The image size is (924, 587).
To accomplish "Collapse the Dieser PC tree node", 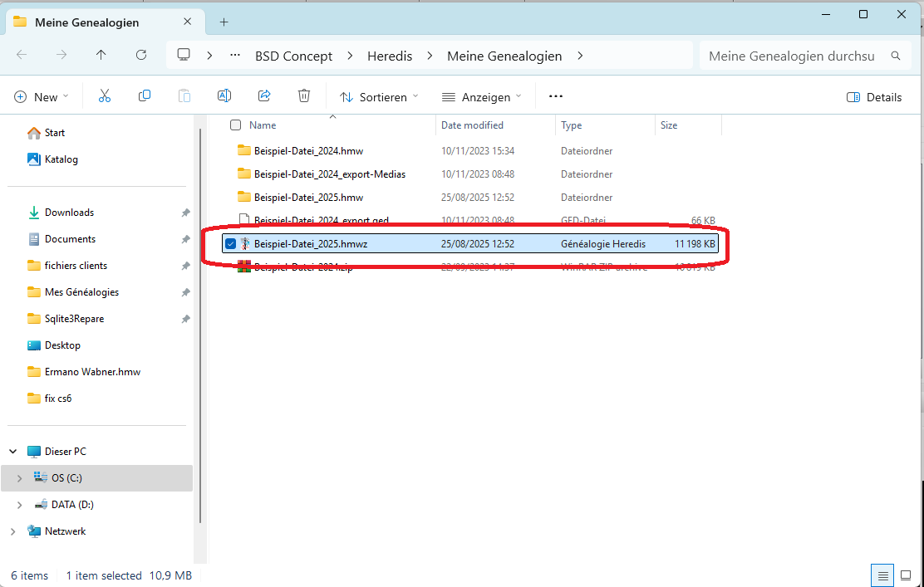I will [13, 452].
